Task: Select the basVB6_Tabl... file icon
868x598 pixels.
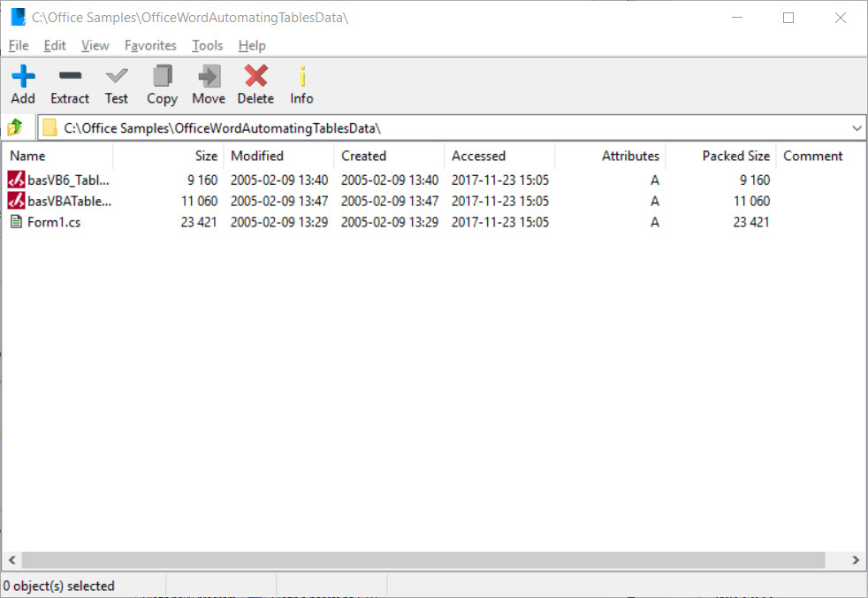Action: pyautogui.click(x=16, y=180)
